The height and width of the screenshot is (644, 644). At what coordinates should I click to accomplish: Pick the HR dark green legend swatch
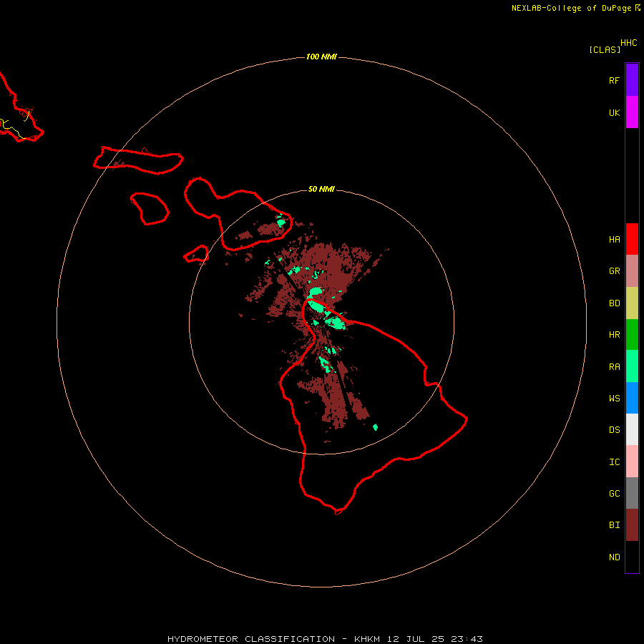[x=632, y=334]
